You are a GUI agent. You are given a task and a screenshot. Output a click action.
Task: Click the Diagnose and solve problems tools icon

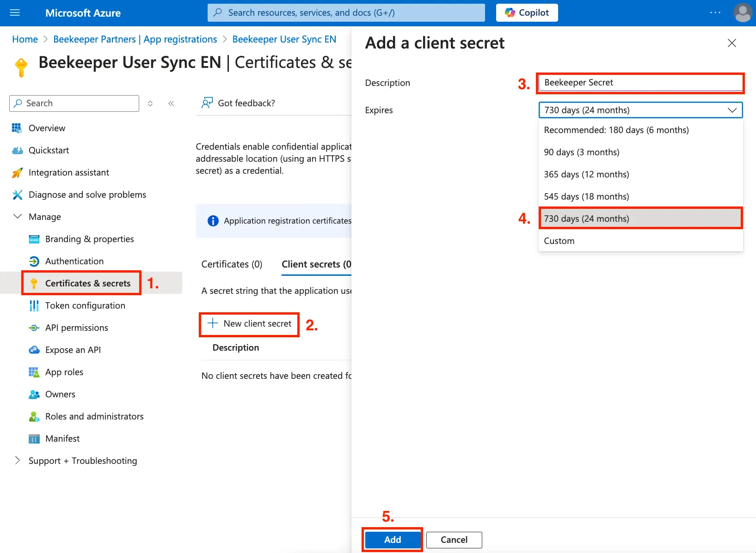[17, 195]
